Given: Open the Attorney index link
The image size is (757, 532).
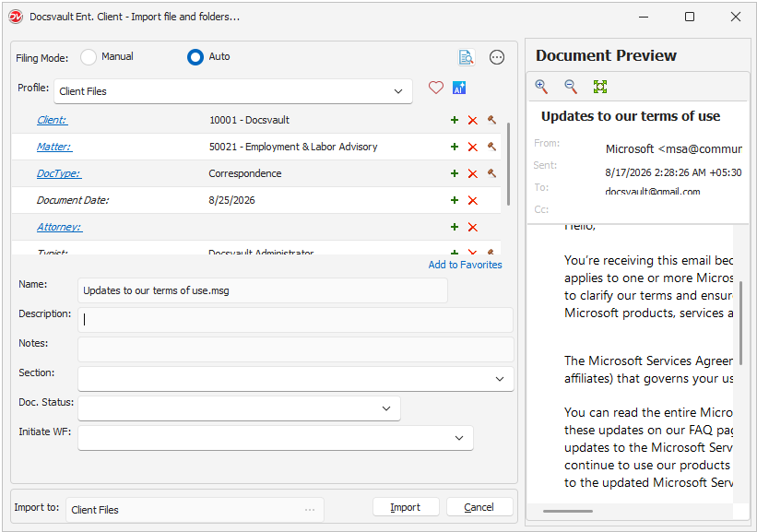Looking at the screenshot, I should (x=59, y=227).
